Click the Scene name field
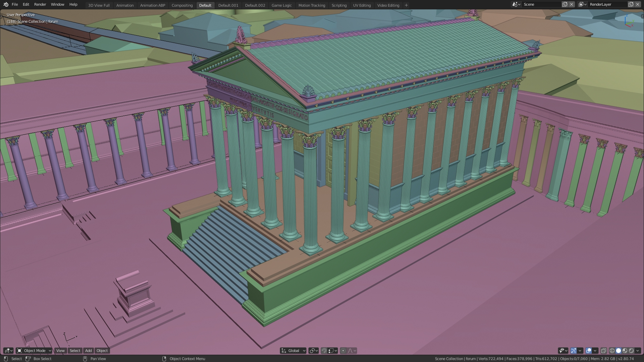644x362 pixels. [x=541, y=4]
